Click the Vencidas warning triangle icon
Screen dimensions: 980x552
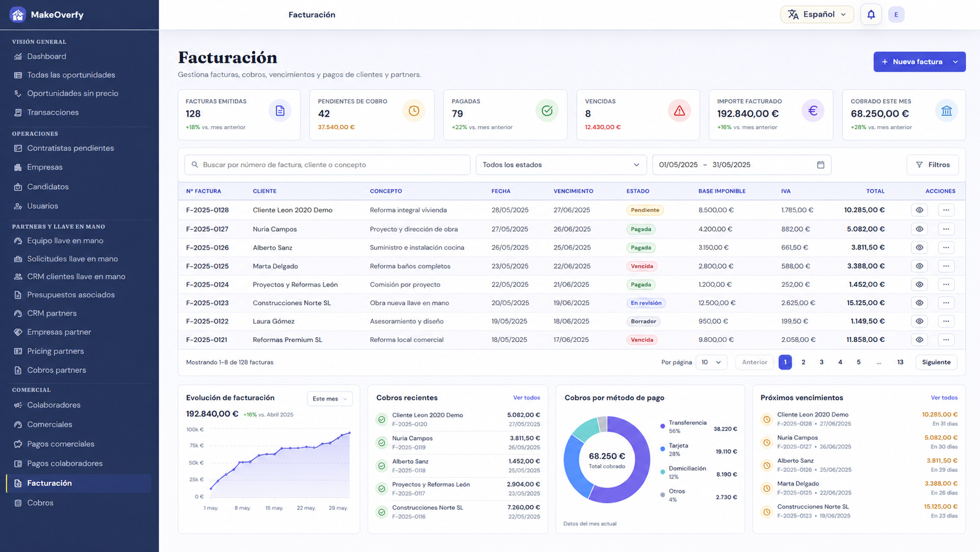coord(679,111)
